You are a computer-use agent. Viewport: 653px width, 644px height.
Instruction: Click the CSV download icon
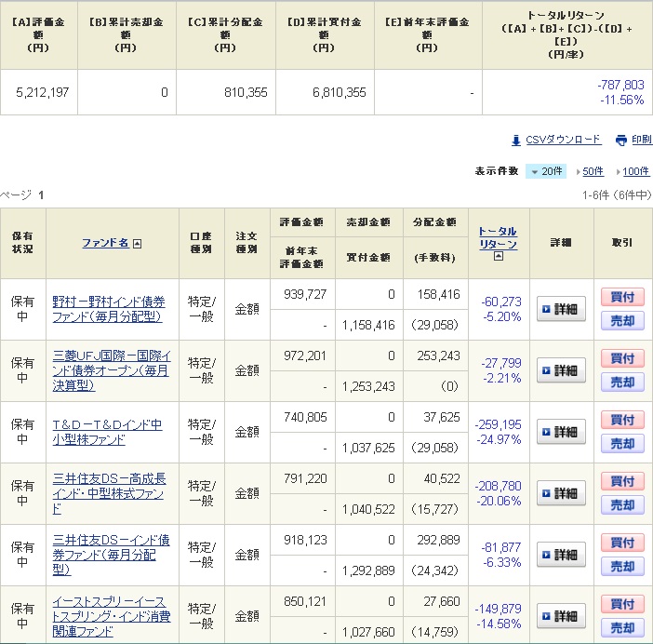516,141
